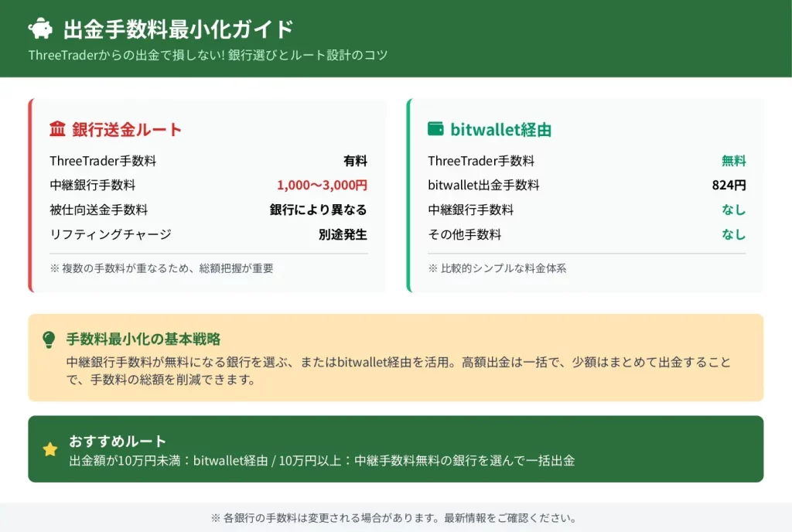Click the 手数料最小化の基本戦略 heading

pyautogui.click(x=143, y=339)
